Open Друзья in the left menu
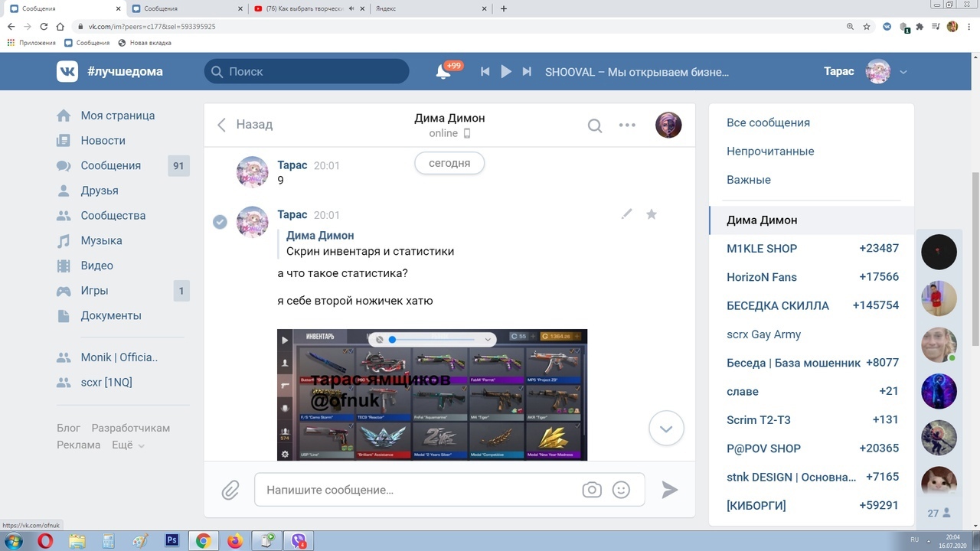Viewport: 980px width, 551px height. coord(100,191)
